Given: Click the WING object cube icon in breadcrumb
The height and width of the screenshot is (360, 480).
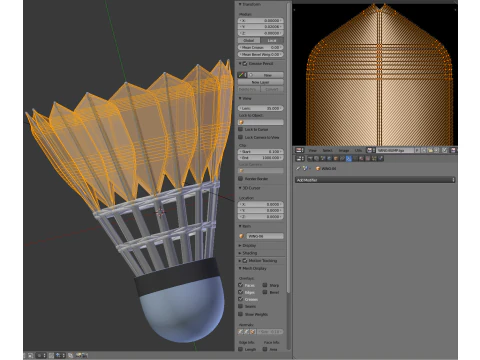Looking at the screenshot, I should 318,168.
